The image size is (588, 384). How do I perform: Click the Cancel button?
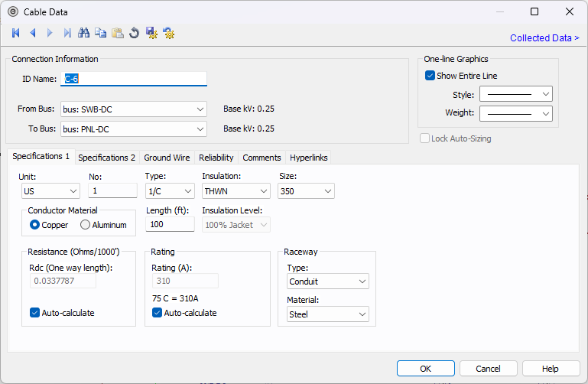[489, 369]
